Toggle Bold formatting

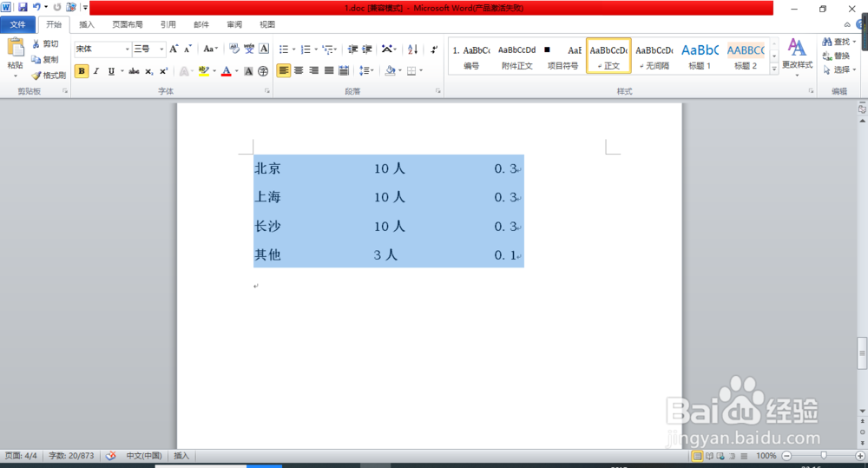(82, 71)
